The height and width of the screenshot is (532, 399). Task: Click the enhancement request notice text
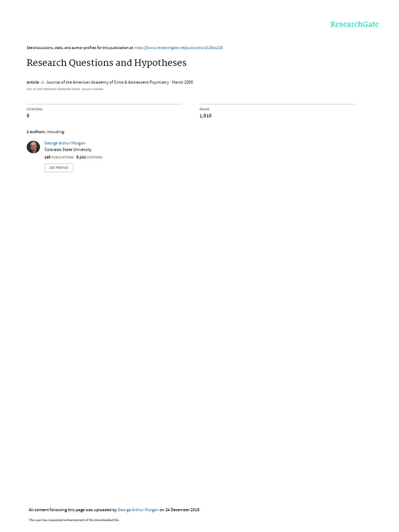[74, 520]
